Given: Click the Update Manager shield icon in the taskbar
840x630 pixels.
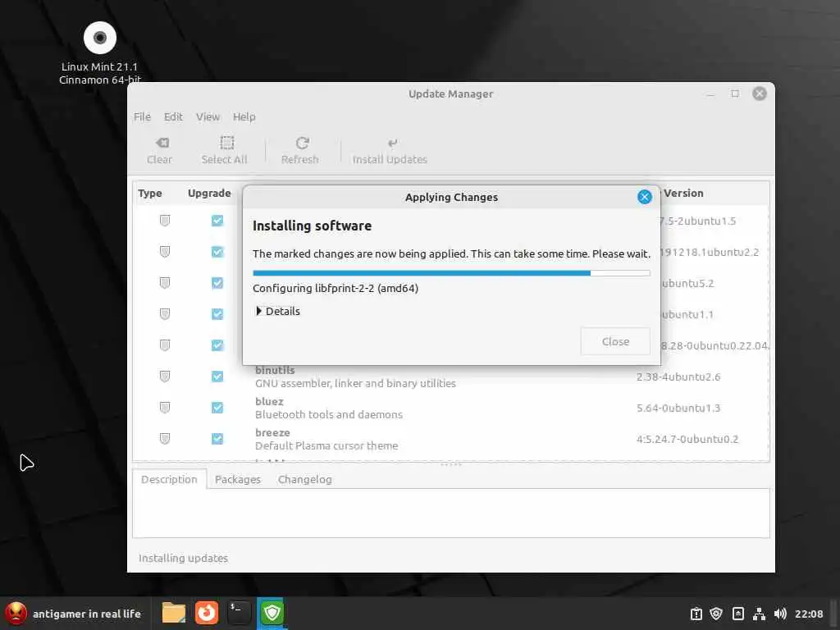Looking at the screenshot, I should coord(272,613).
